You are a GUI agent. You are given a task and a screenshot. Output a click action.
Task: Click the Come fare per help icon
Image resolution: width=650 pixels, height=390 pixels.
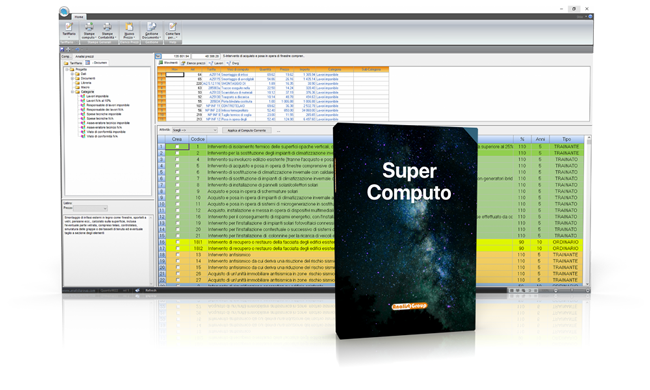click(x=172, y=27)
